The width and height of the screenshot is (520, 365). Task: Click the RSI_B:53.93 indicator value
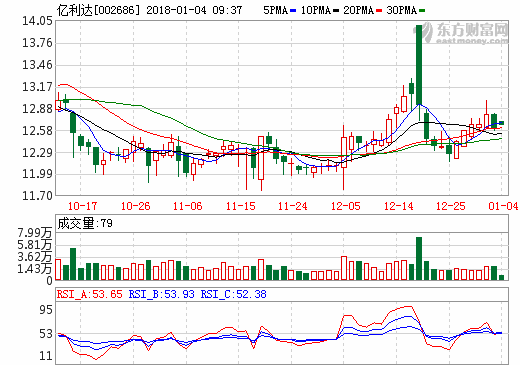(162, 294)
